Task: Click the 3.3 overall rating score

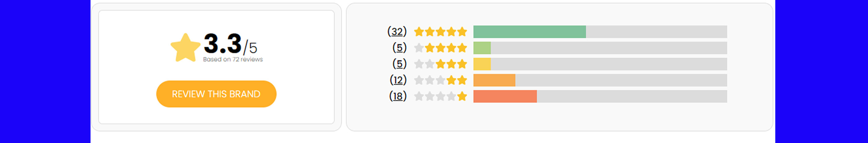Action: pos(223,44)
